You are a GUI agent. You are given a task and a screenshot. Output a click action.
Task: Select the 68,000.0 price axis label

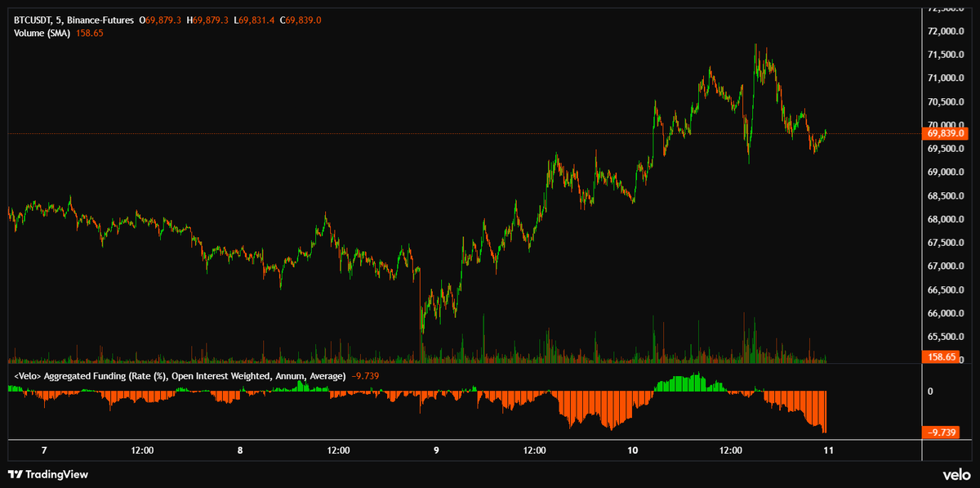[947, 220]
